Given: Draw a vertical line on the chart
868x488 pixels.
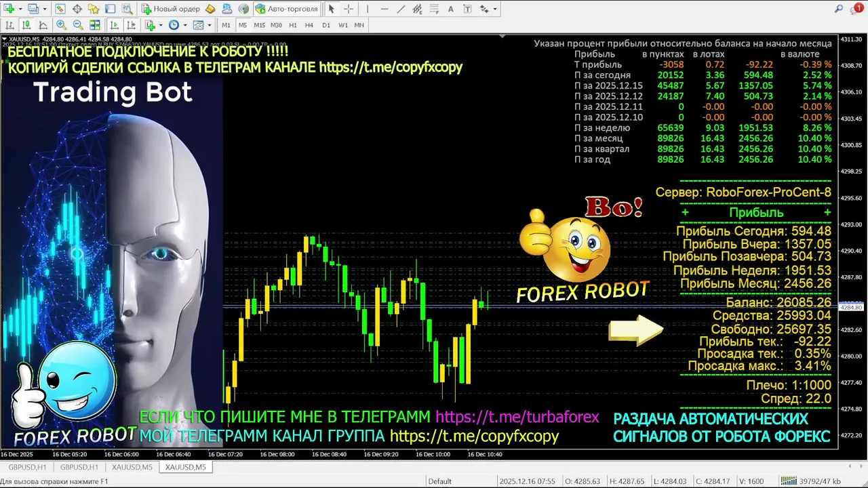Looking at the screenshot, I should [x=368, y=9].
